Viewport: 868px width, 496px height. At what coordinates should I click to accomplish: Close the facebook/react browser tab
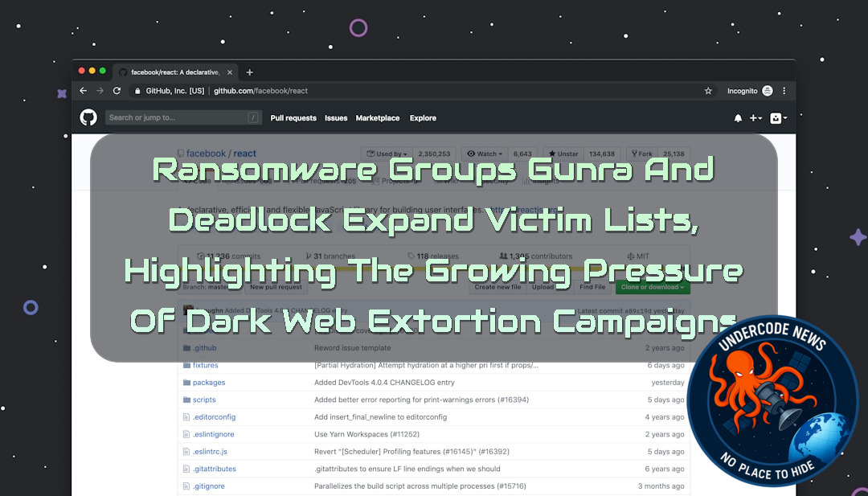(230, 72)
